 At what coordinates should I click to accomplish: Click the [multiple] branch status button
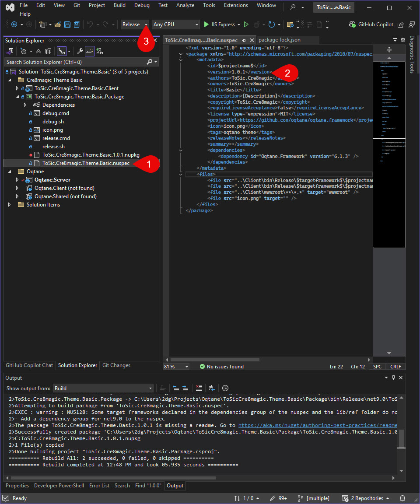tap(313, 498)
